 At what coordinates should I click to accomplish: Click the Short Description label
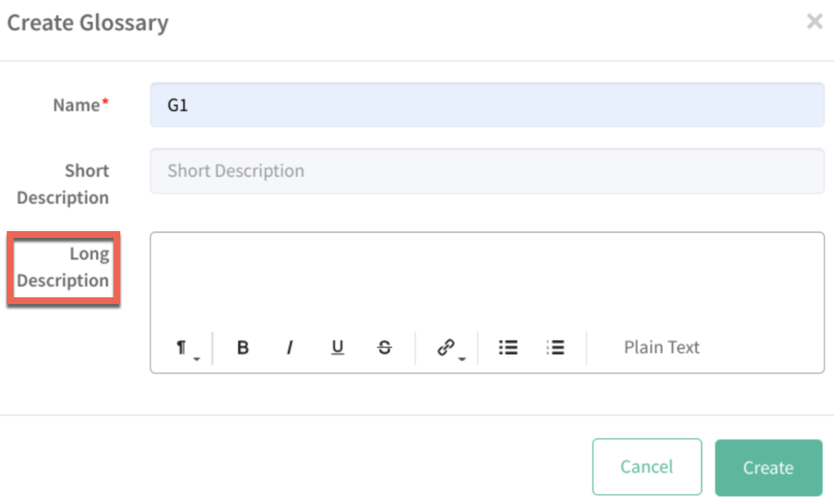tap(64, 184)
